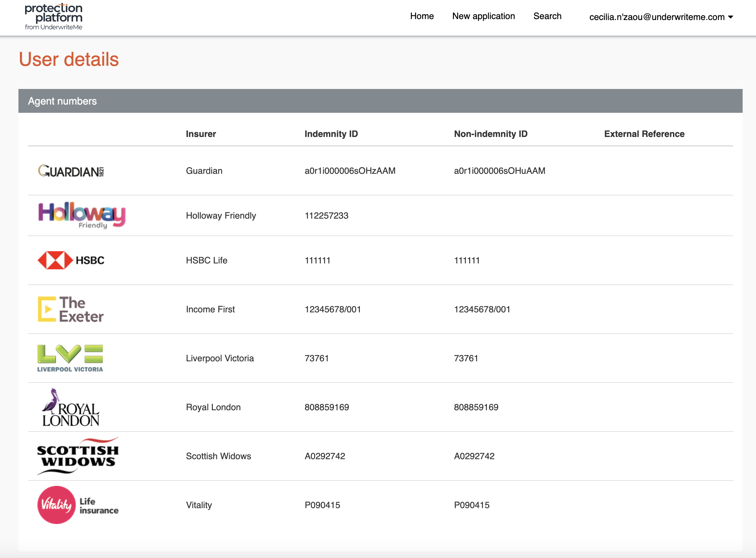Select Scottish Widows indemnity ID A0292742
This screenshot has width=756, height=558.
point(325,456)
